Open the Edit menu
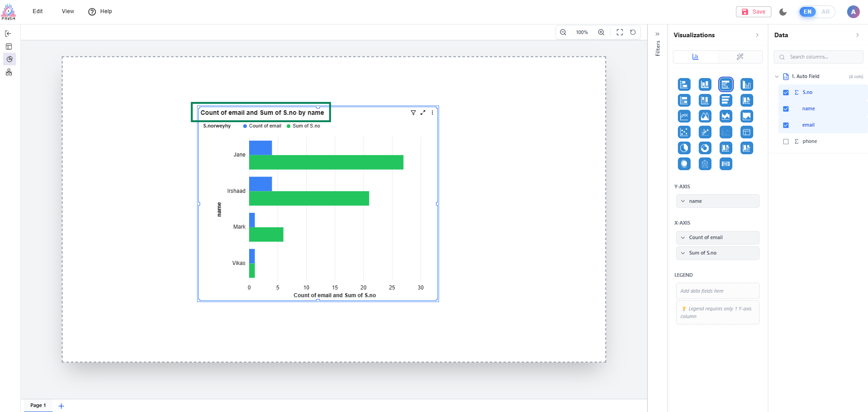868x412 pixels. click(x=38, y=11)
